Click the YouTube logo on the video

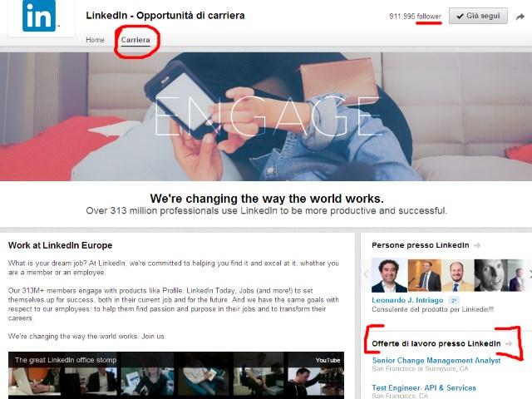328,360
